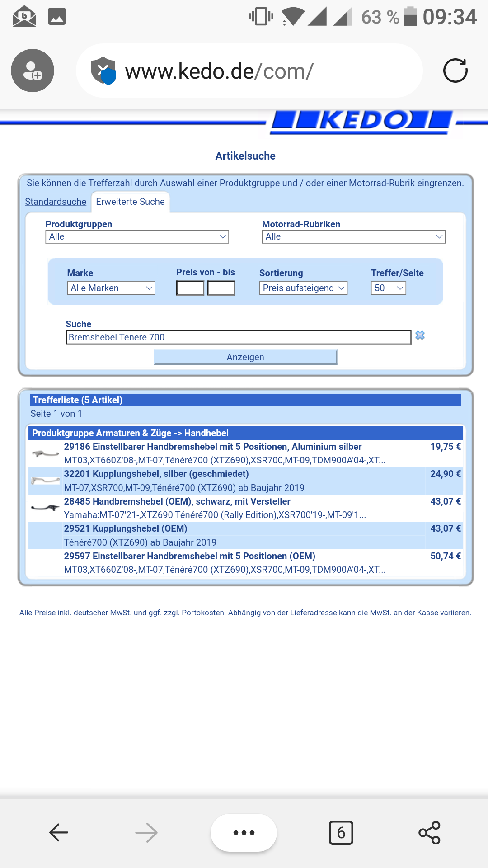The image size is (488, 868).
Task: Click the 43,07 € price of article 28485
Action: [x=446, y=501]
